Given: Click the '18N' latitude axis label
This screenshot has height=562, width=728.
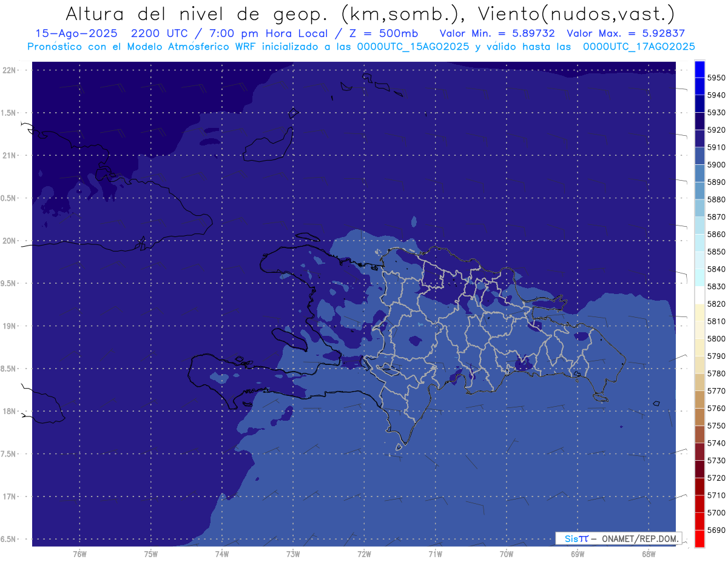Looking at the screenshot, I should pos(8,411).
